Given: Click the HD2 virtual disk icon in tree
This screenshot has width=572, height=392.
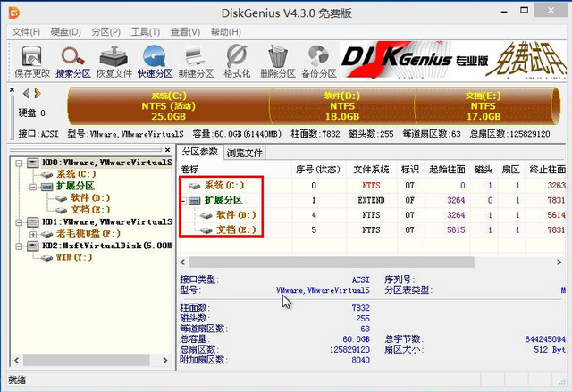Looking at the screenshot, I should tap(33, 246).
